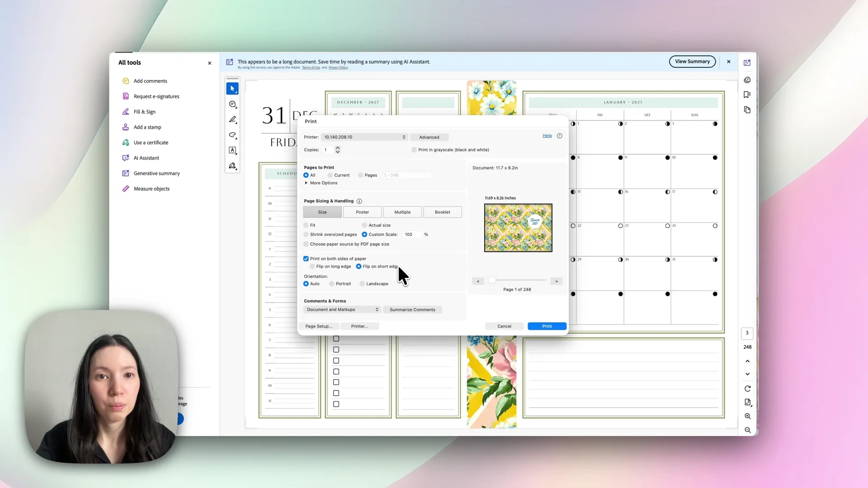
Task: Uncheck Print on both sides of paper
Action: coord(306,259)
